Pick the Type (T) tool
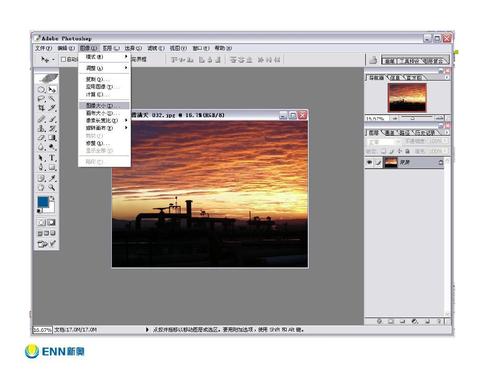The image size is (500, 375). [x=52, y=158]
